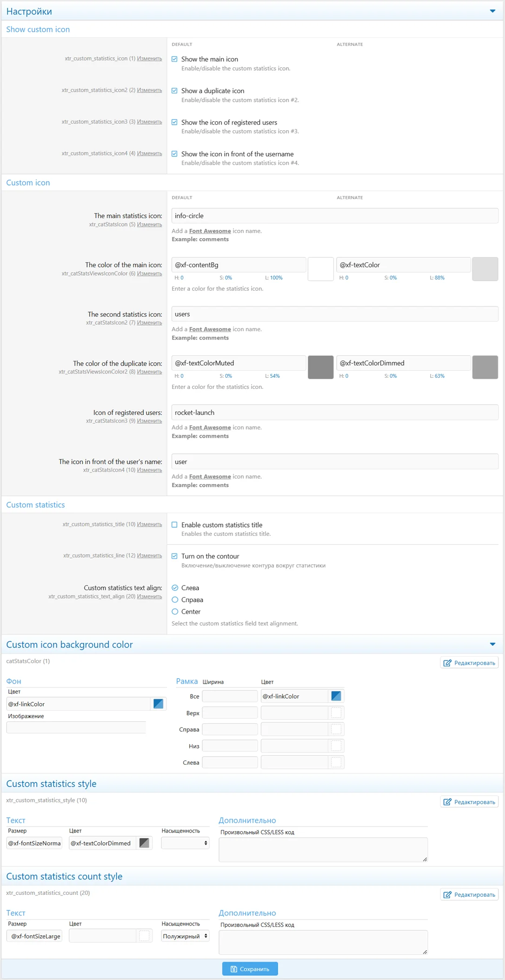Click empty color picker in count style Текст

pos(144,936)
